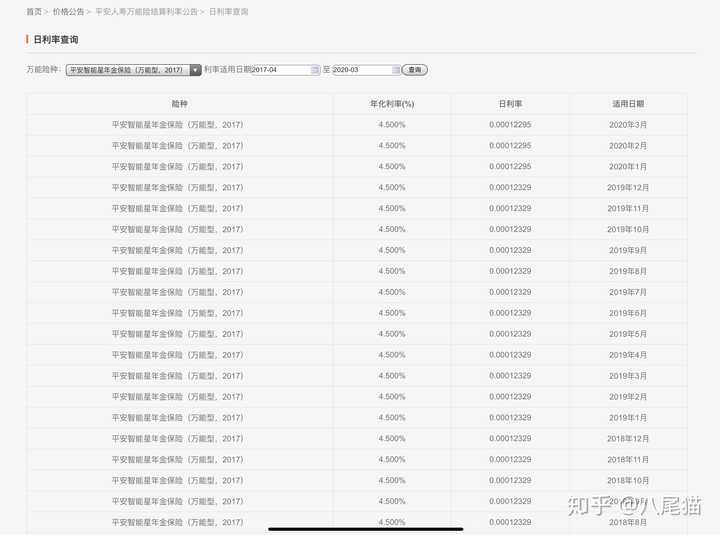Select the 2019年6月 date cell

[628, 313]
